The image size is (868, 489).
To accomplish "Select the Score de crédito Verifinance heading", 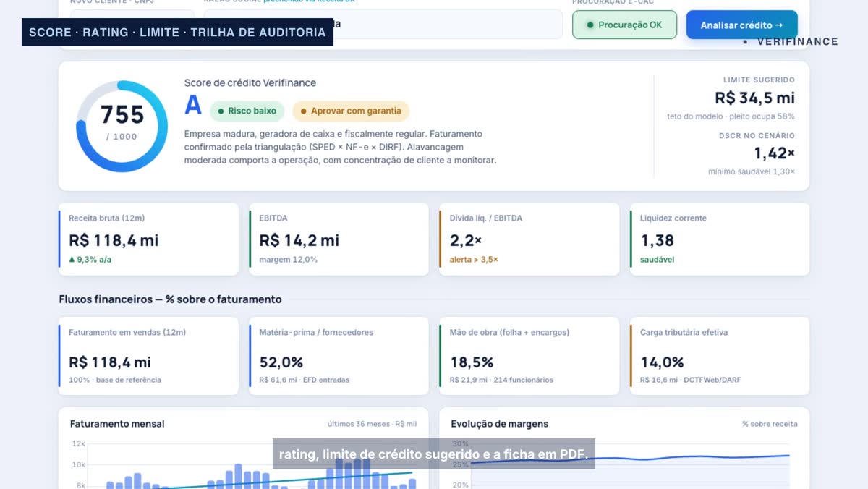I will tap(250, 82).
